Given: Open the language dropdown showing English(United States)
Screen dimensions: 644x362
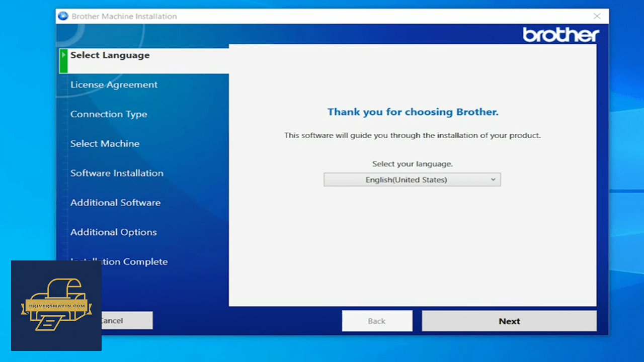Looking at the screenshot, I should pos(412,179).
